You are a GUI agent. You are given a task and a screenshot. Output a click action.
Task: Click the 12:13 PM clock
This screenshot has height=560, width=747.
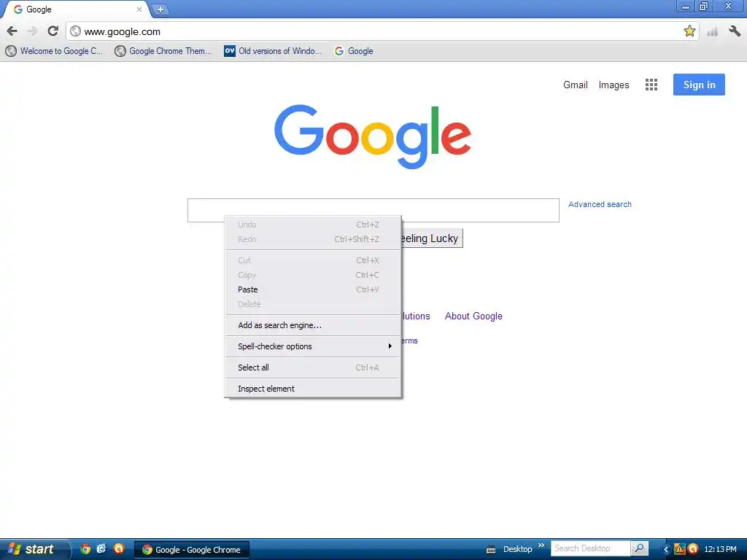pyautogui.click(x=720, y=549)
